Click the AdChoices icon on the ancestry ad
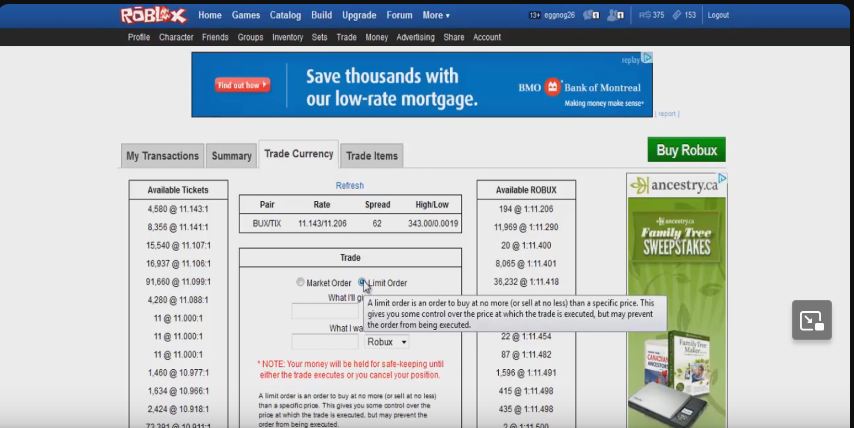 click(721, 179)
